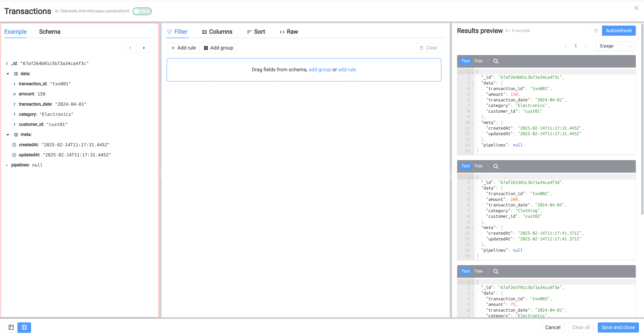Switch to the Schema tab
644x336 pixels.
(49, 32)
